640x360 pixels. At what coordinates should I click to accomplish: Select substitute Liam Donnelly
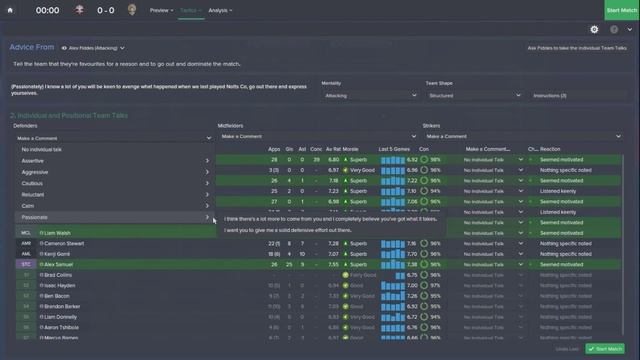pyautogui.click(x=60, y=317)
